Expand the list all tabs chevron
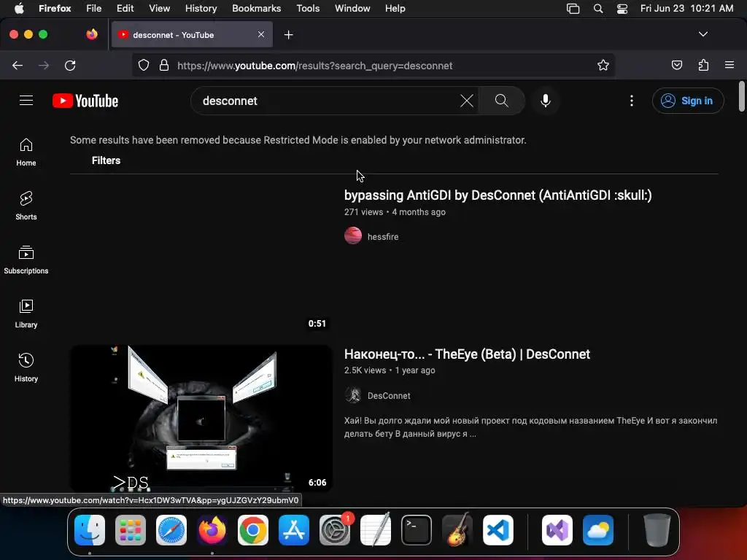747x560 pixels. point(703,34)
